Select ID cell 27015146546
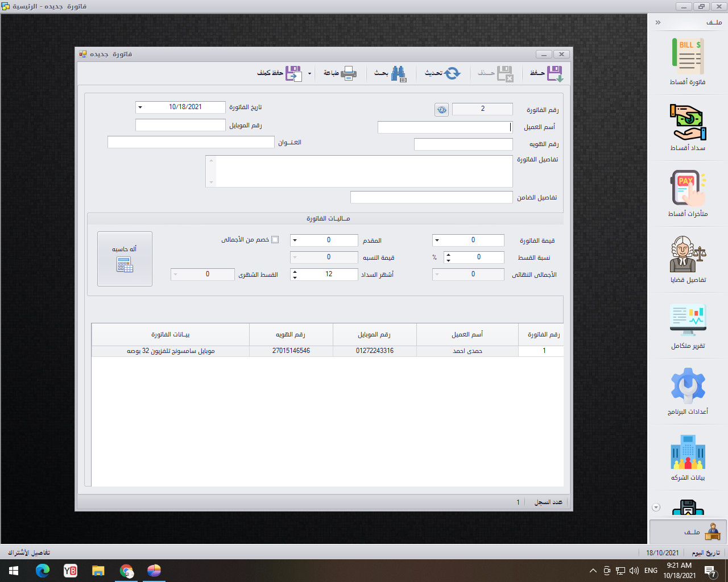This screenshot has width=728, height=582. coord(291,351)
